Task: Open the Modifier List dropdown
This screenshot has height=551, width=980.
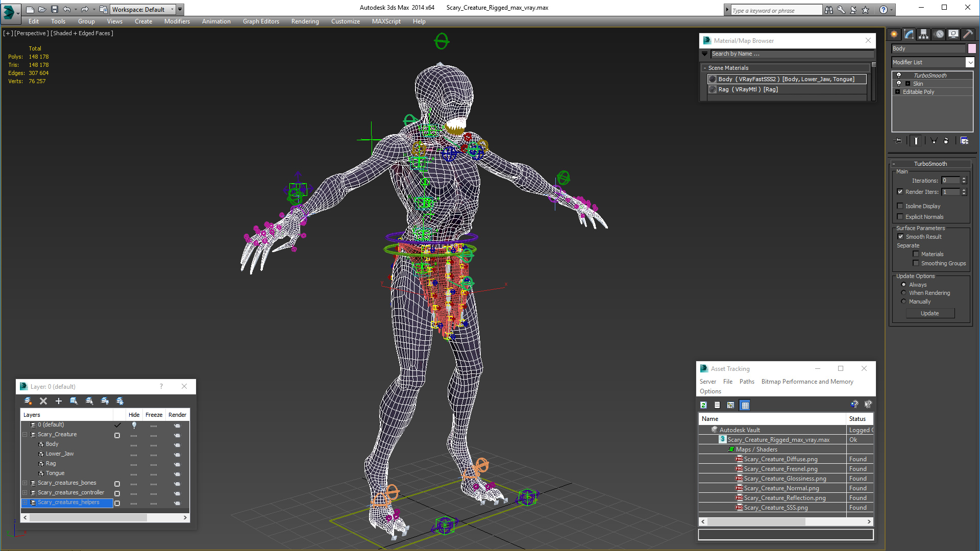Action: tap(970, 62)
